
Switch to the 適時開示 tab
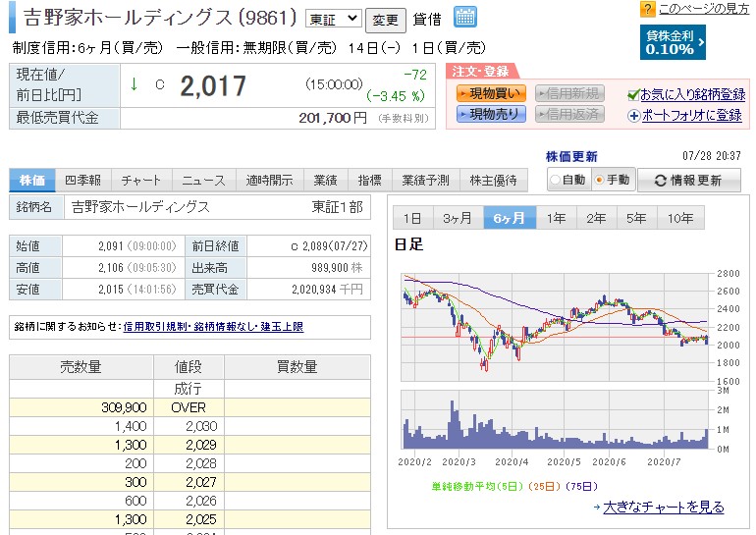pos(270,181)
